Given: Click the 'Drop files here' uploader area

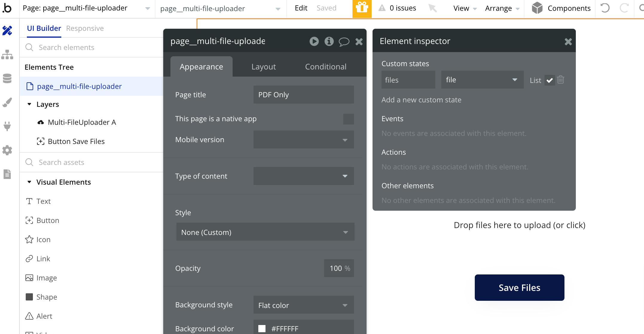Looking at the screenshot, I should click(519, 225).
